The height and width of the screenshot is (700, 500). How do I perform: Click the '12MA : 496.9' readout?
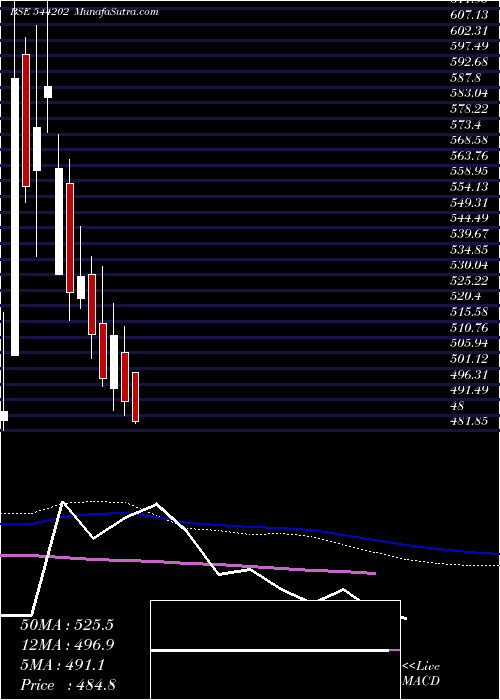[67, 645]
